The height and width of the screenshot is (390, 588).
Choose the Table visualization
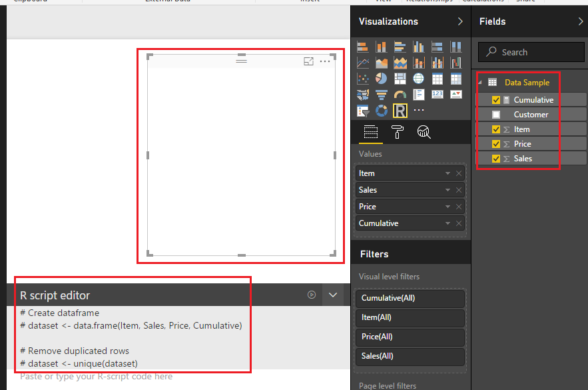(x=438, y=79)
